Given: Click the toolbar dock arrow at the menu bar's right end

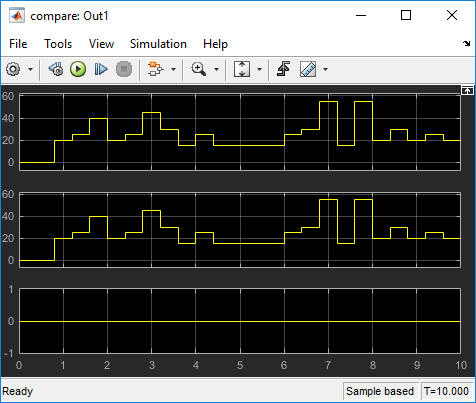Looking at the screenshot, I should pyautogui.click(x=466, y=43).
